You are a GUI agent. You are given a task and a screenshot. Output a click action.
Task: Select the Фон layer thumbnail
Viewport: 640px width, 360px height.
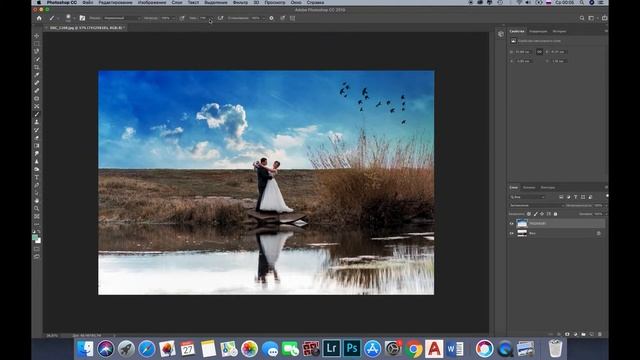(522, 233)
